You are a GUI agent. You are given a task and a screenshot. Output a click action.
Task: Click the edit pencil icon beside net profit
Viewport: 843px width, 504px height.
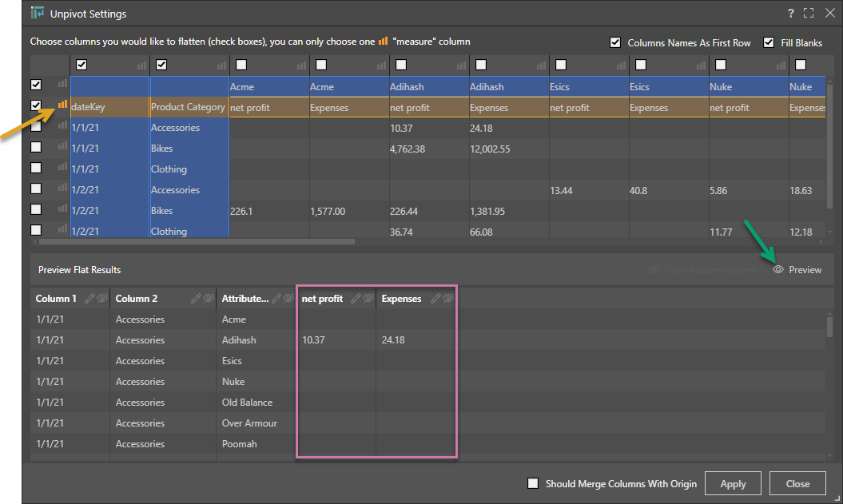click(x=356, y=299)
